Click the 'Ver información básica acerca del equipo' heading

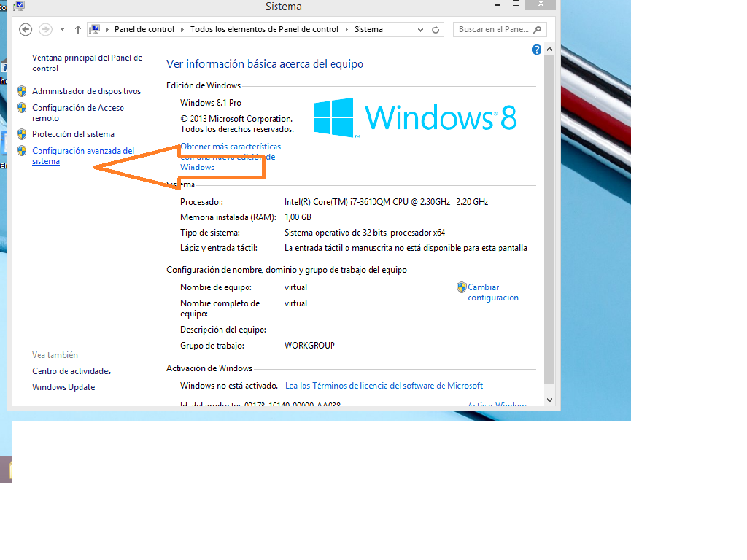(264, 64)
